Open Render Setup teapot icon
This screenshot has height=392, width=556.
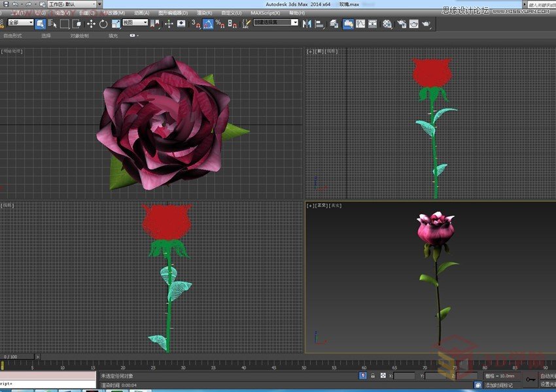point(402,24)
